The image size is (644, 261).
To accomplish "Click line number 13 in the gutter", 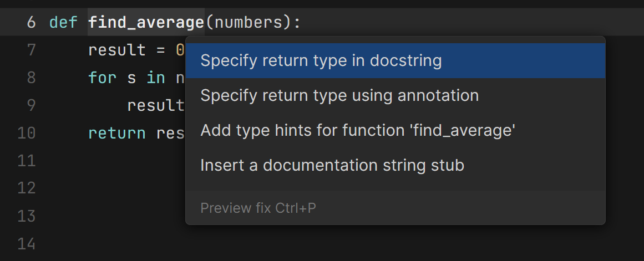I will 27,216.
